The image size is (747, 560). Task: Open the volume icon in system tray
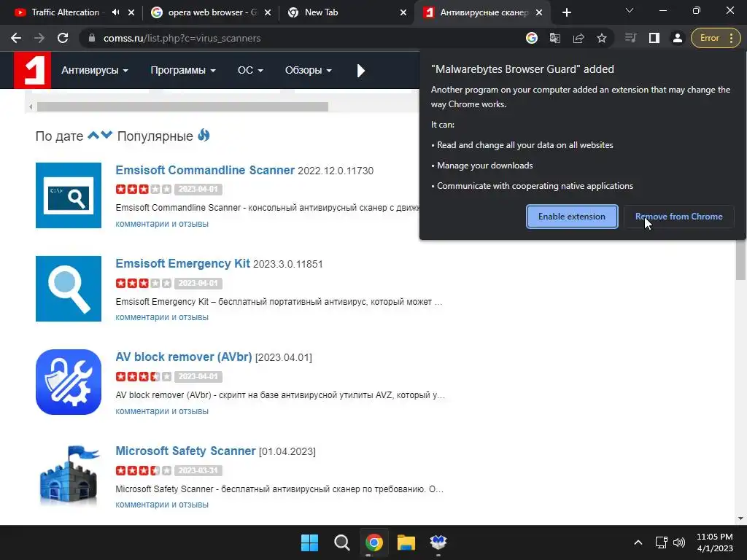pos(679,542)
